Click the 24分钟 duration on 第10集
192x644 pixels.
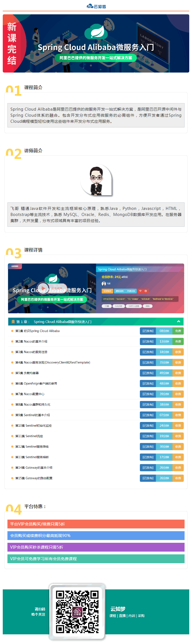click(164, 426)
